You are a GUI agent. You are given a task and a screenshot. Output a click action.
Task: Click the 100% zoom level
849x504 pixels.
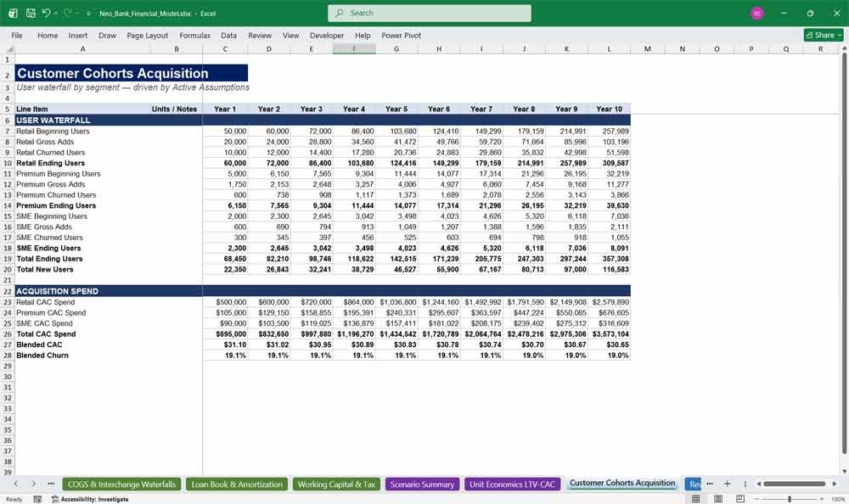[x=838, y=499]
